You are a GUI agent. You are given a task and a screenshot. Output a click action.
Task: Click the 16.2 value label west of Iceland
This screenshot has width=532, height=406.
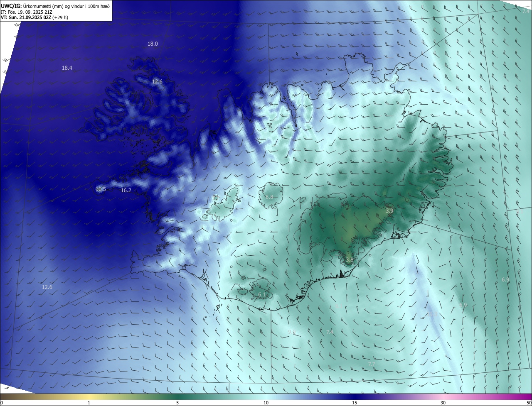point(126,190)
